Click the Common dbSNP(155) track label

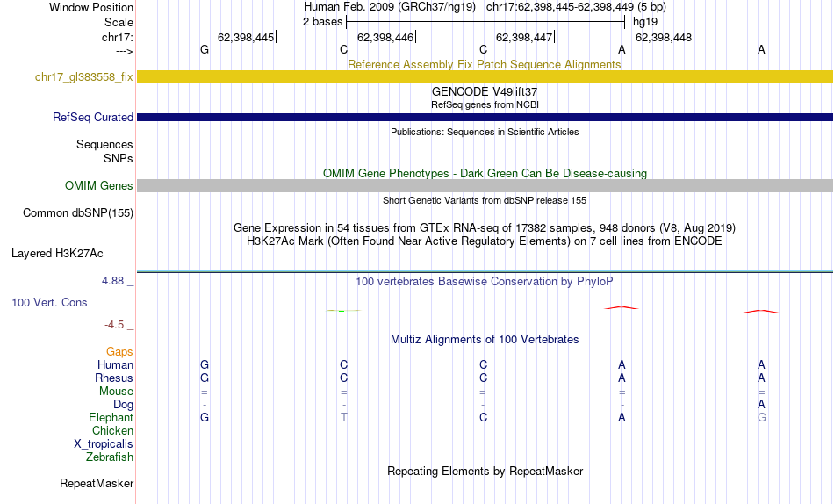click(x=78, y=212)
